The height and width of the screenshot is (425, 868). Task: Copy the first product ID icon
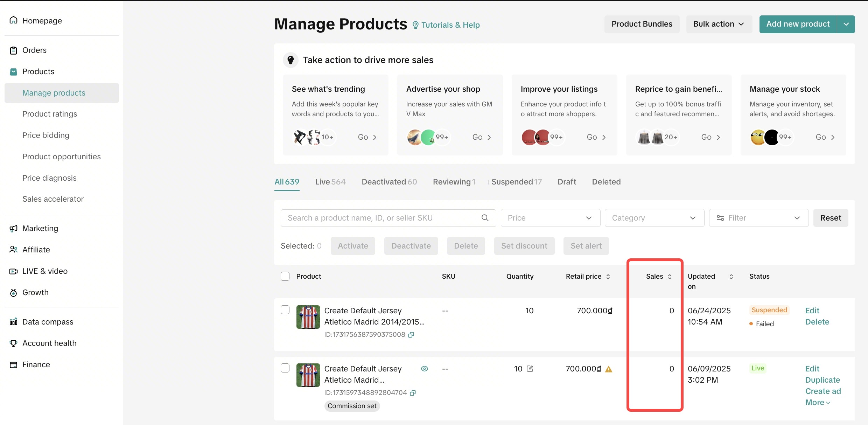pyautogui.click(x=411, y=335)
